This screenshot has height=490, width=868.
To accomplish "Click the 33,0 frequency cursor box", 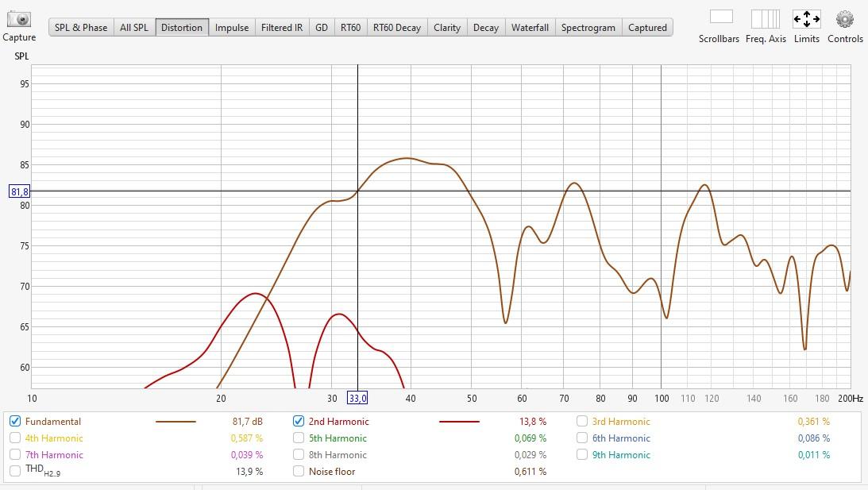I will tap(357, 398).
